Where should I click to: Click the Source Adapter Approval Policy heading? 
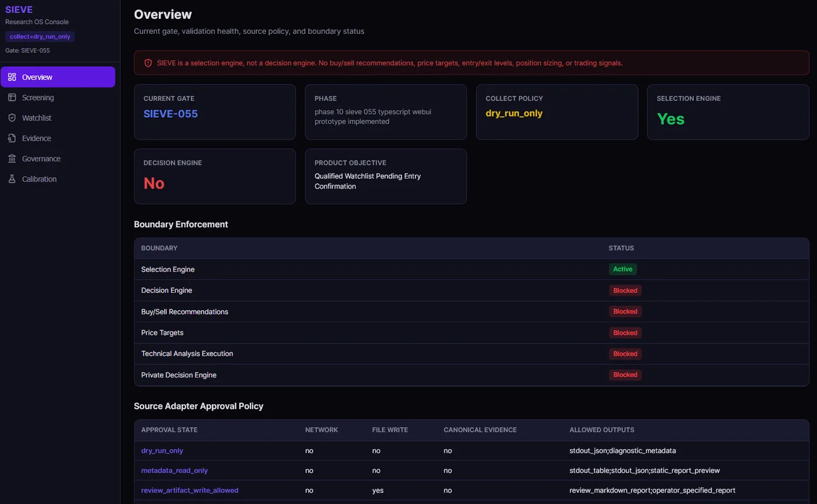point(198,406)
